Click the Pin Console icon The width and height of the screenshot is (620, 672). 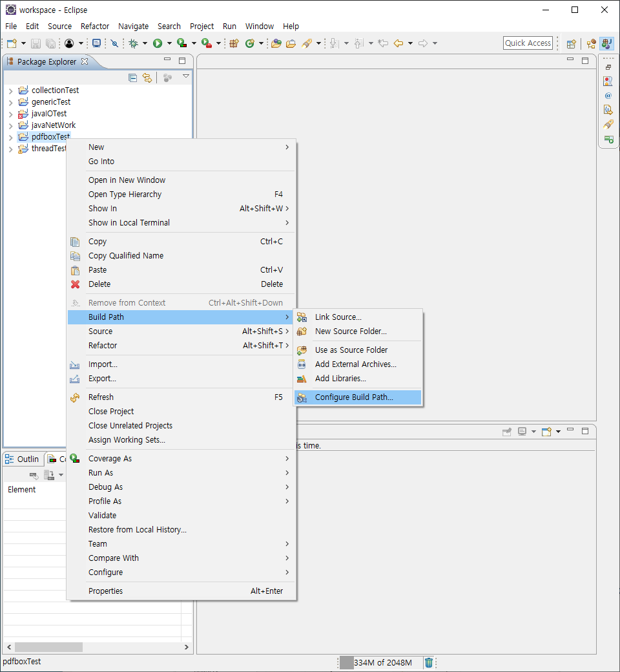coord(507,432)
